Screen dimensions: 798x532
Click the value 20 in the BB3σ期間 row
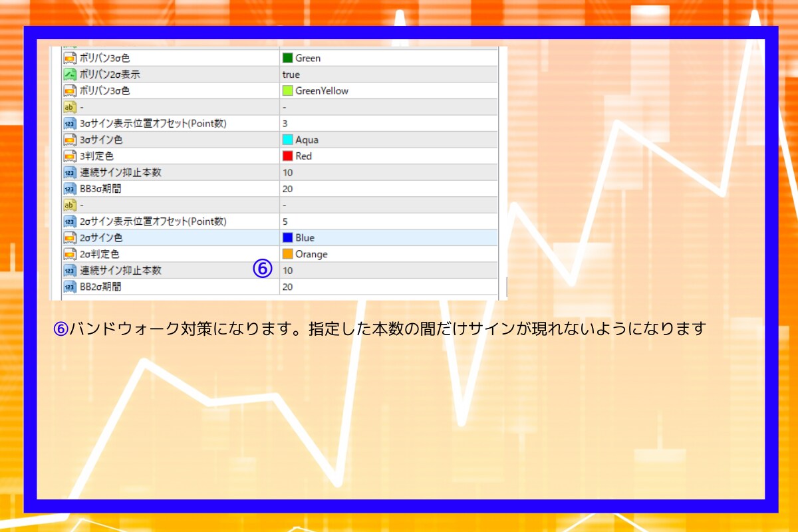coord(287,188)
